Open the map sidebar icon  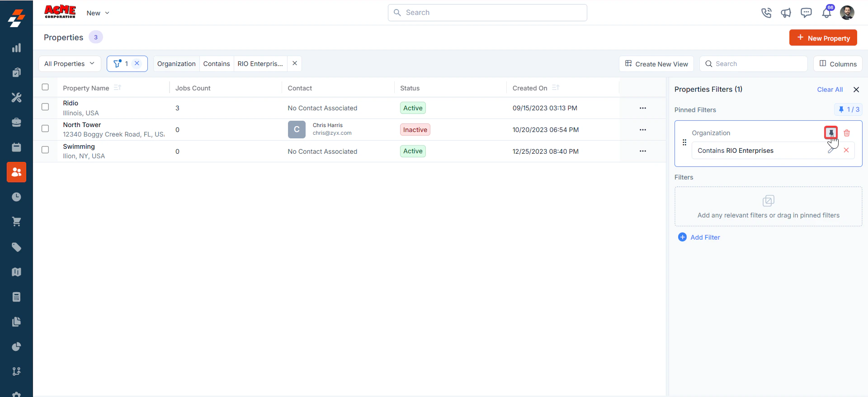16,272
